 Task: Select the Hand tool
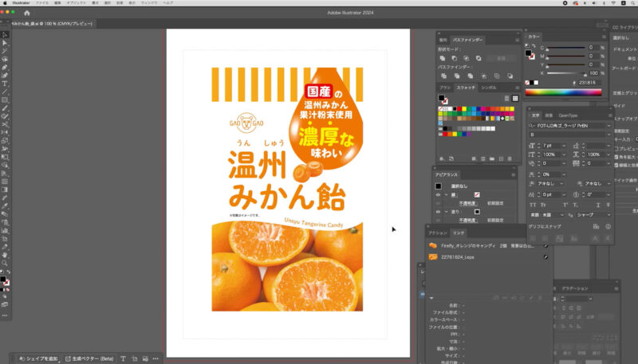click(x=5, y=255)
